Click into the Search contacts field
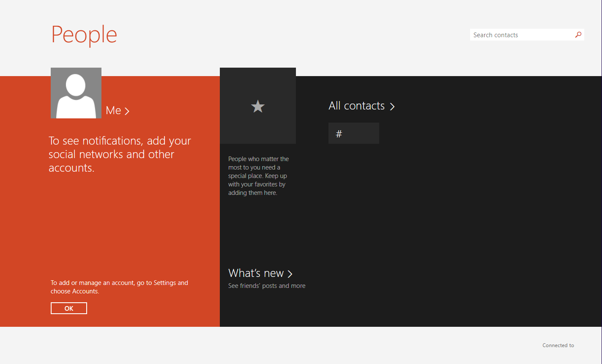The height and width of the screenshot is (364, 602). click(521, 35)
